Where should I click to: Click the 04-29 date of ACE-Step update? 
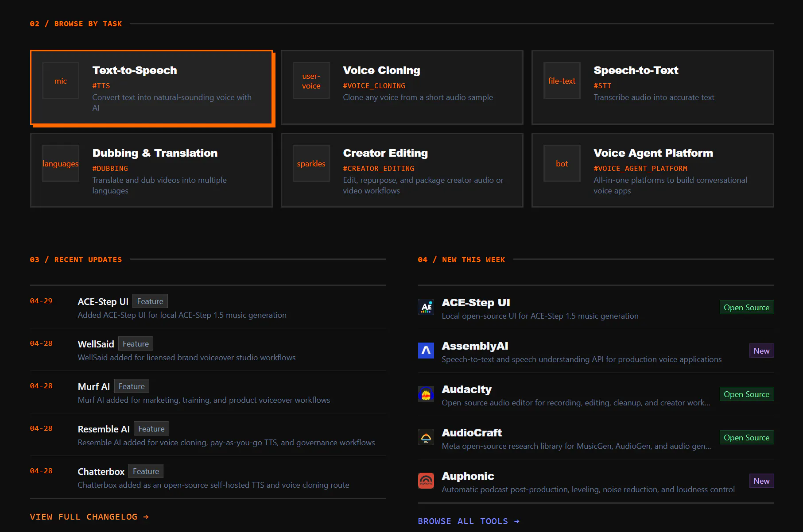[41, 301]
